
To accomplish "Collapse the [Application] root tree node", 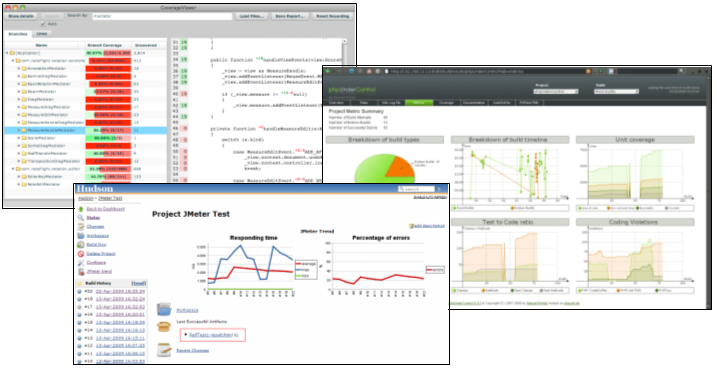I will coord(7,53).
